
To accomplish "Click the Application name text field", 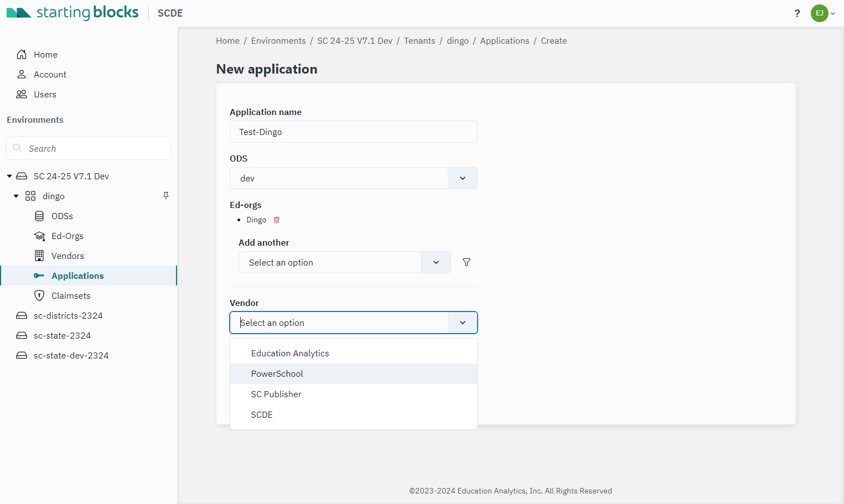I will pyautogui.click(x=354, y=132).
